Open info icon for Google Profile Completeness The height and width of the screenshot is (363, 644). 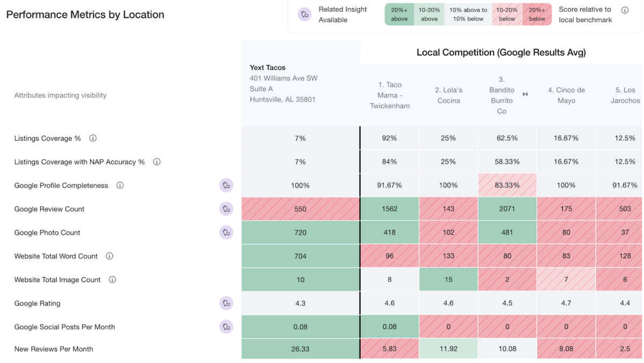click(120, 185)
